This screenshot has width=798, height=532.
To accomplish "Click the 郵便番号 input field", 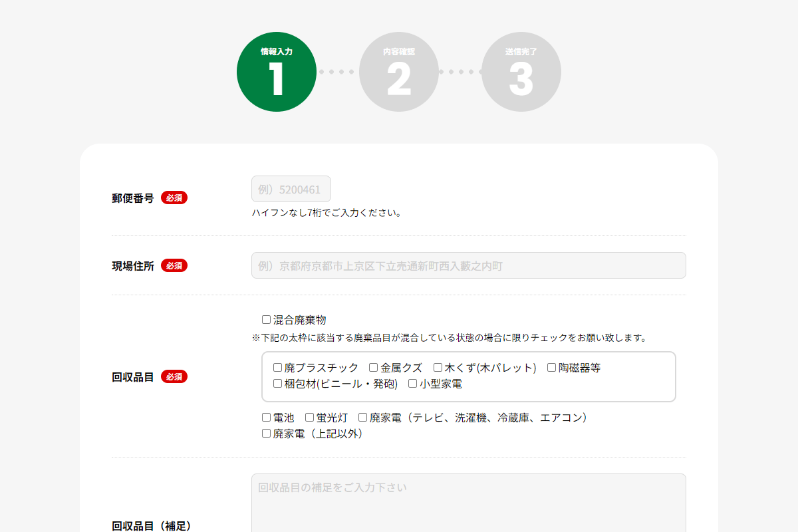I will (291, 189).
